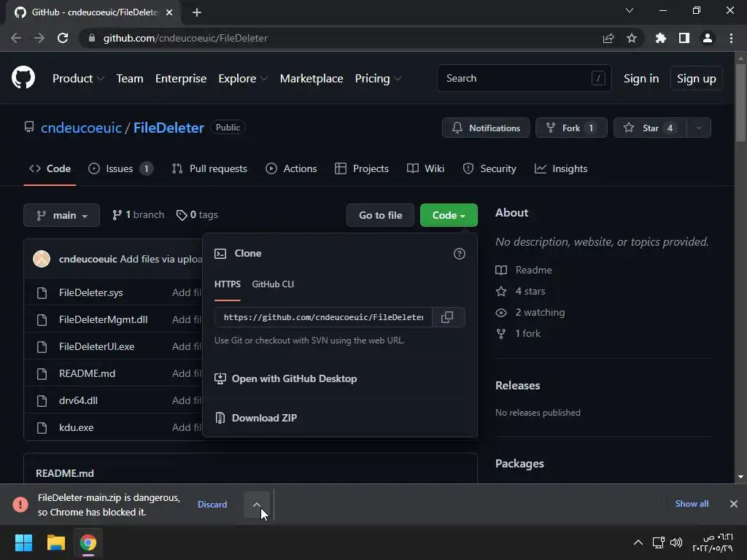This screenshot has height=560, width=747.
Task: Fork the repository with Fork button
Action: (x=571, y=128)
